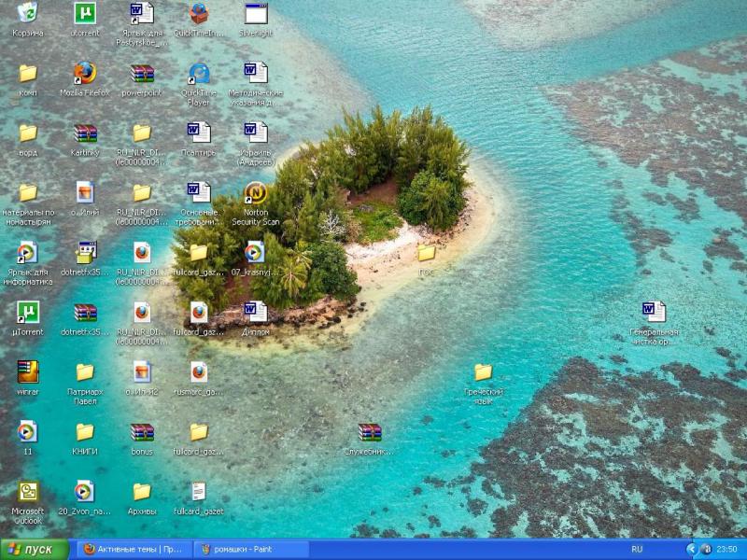Click the system clock showing 23:50
Screen dimensions: 747x560
(726, 549)
